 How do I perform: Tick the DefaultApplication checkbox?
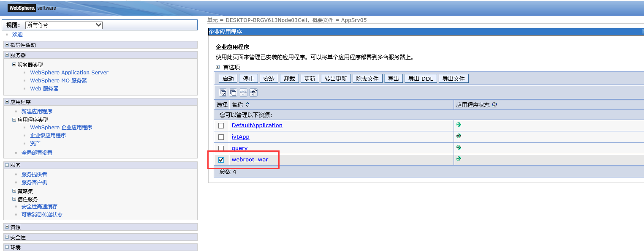[x=221, y=125]
